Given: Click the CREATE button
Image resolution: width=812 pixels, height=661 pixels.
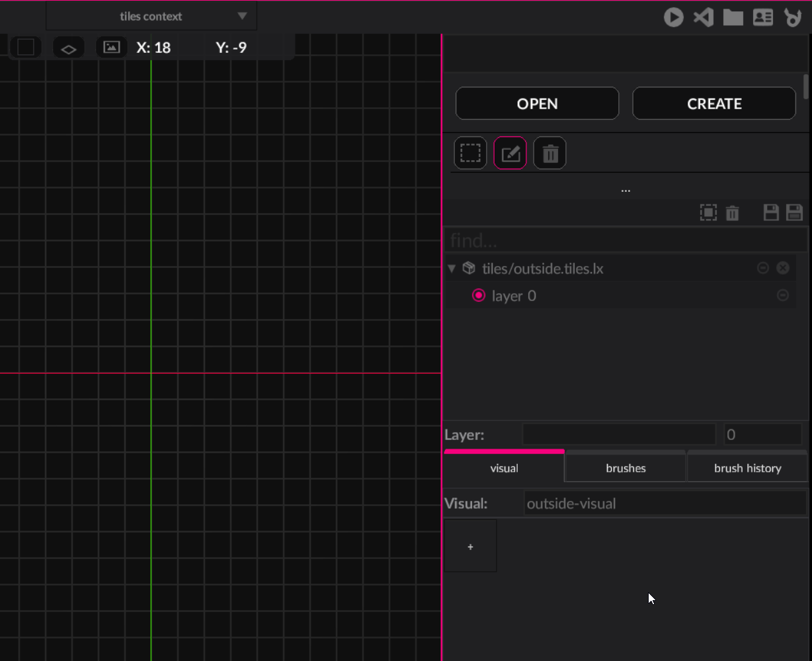Looking at the screenshot, I should point(714,104).
